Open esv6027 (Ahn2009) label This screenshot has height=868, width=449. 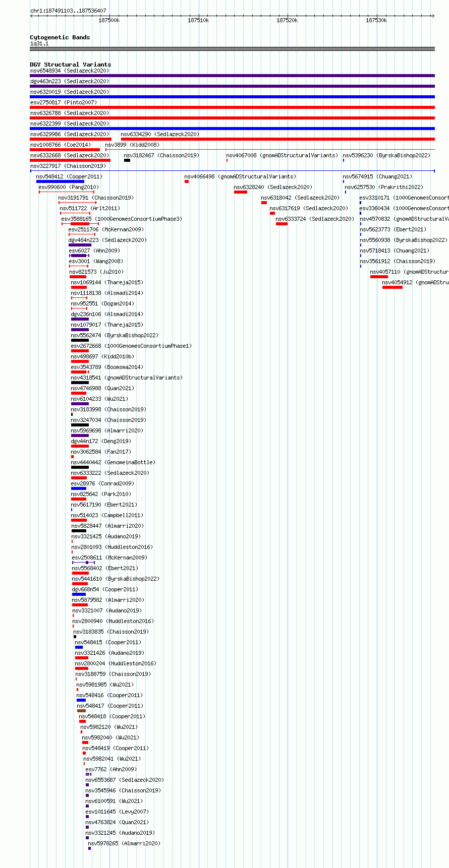pos(95,251)
